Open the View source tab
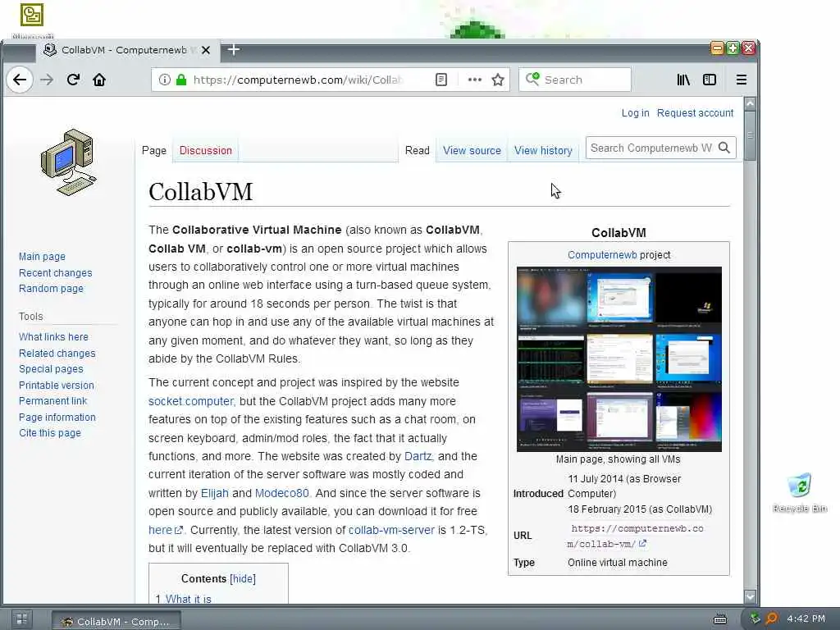 (x=472, y=151)
